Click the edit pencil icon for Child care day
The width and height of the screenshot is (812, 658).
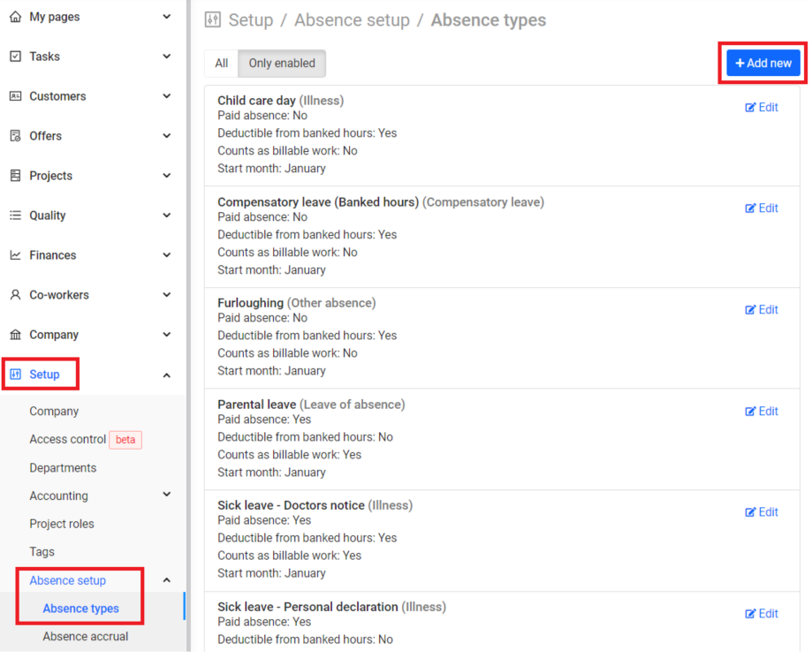pos(750,108)
